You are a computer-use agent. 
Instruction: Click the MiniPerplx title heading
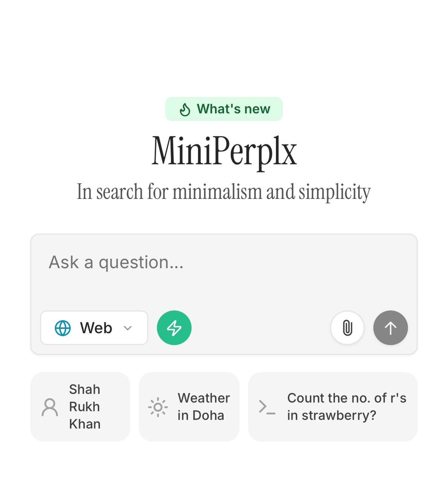pyautogui.click(x=224, y=152)
